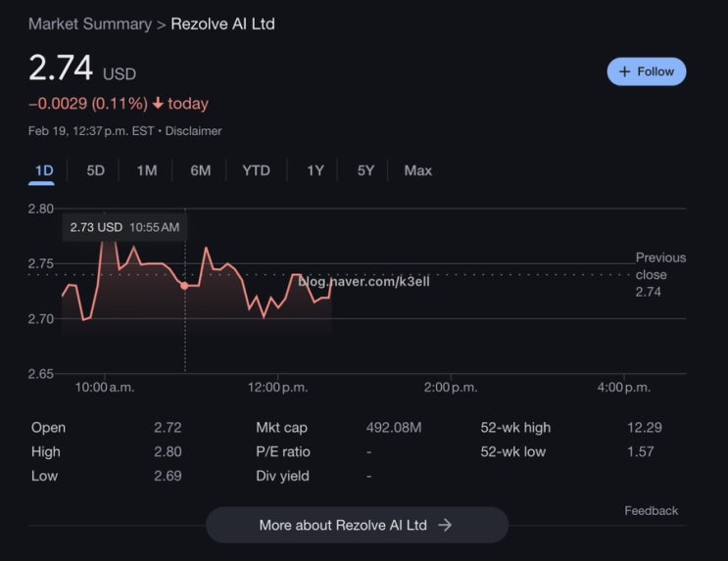Choose the YTD range tab
Viewport: 728px width, 561px height.
tap(256, 170)
